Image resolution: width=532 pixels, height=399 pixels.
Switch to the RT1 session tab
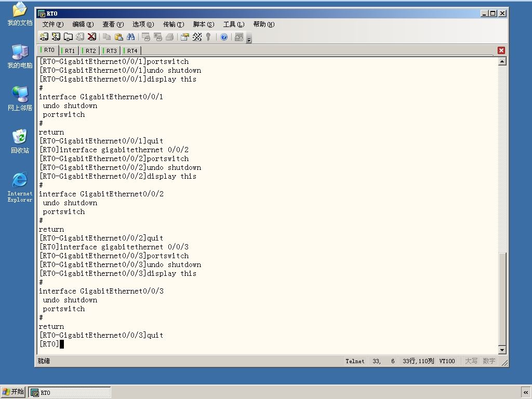pyautogui.click(x=69, y=51)
